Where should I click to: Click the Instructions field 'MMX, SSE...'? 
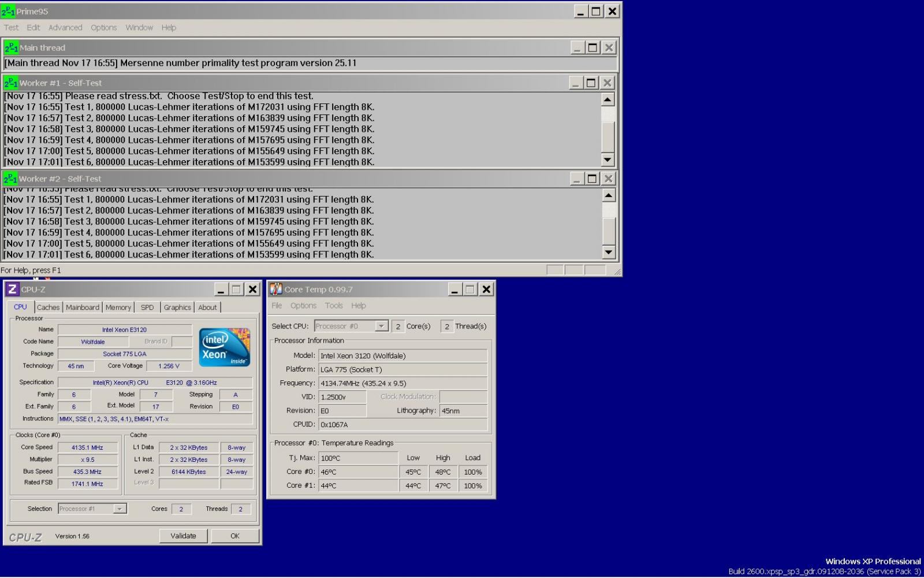[x=155, y=419]
